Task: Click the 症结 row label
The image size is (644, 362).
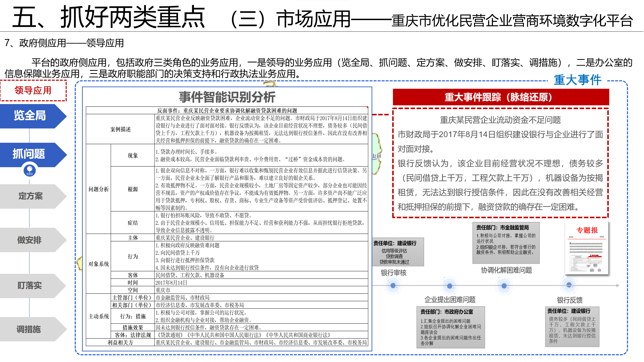Action: pos(133,223)
